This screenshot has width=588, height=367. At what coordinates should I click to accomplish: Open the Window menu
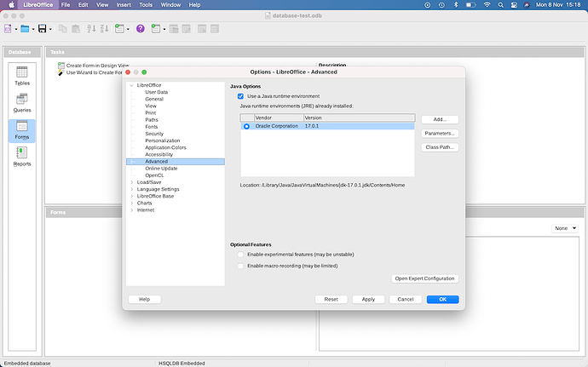tap(170, 5)
